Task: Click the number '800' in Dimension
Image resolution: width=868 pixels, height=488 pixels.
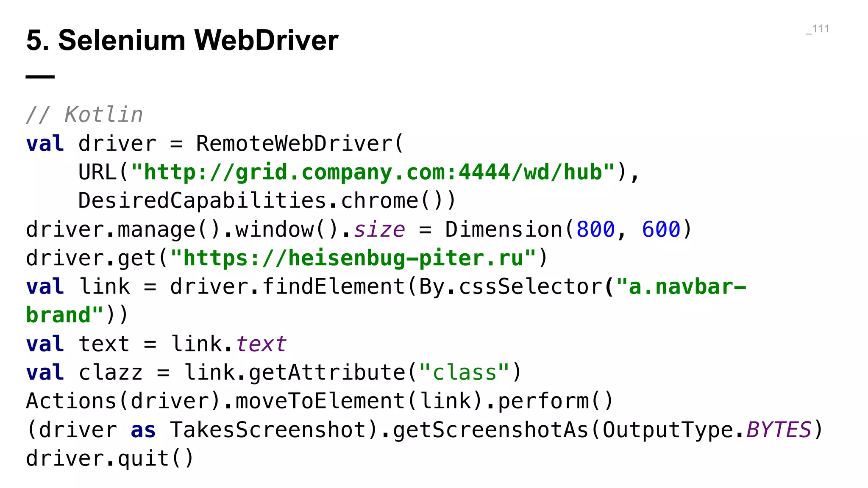Action: [x=595, y=229]
